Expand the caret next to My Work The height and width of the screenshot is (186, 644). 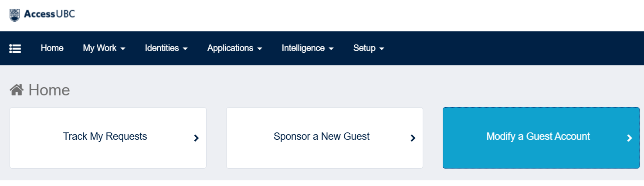(x=123, y=49)
